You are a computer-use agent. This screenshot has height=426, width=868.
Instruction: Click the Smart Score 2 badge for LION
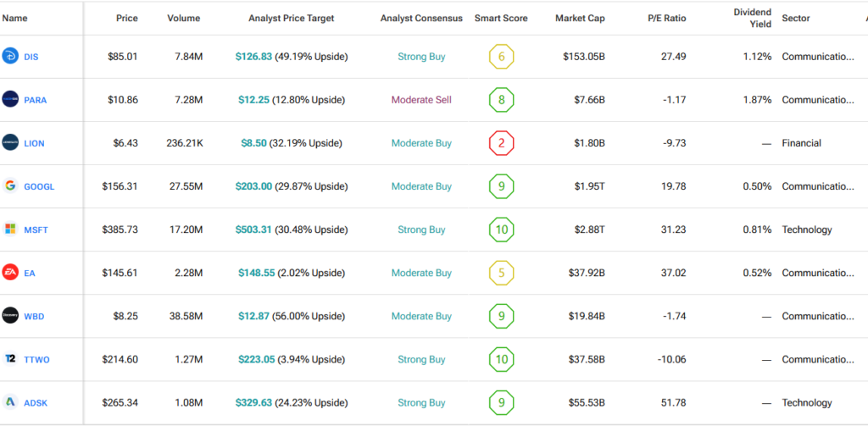coord(501,143)
